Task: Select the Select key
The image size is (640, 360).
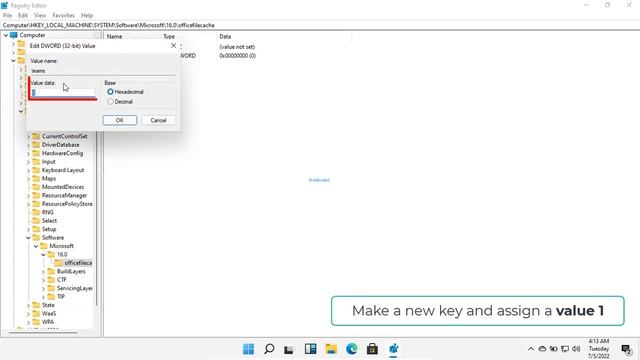Action: tap(49, 221)
